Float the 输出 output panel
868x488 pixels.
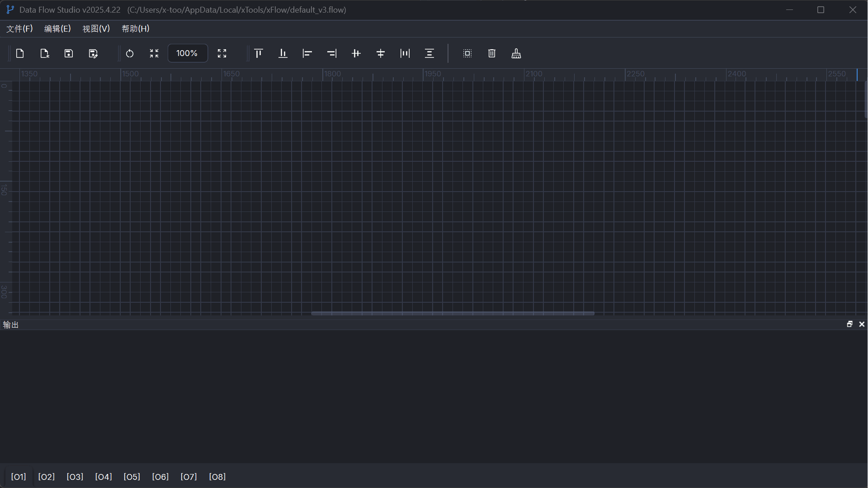point(849,324)
